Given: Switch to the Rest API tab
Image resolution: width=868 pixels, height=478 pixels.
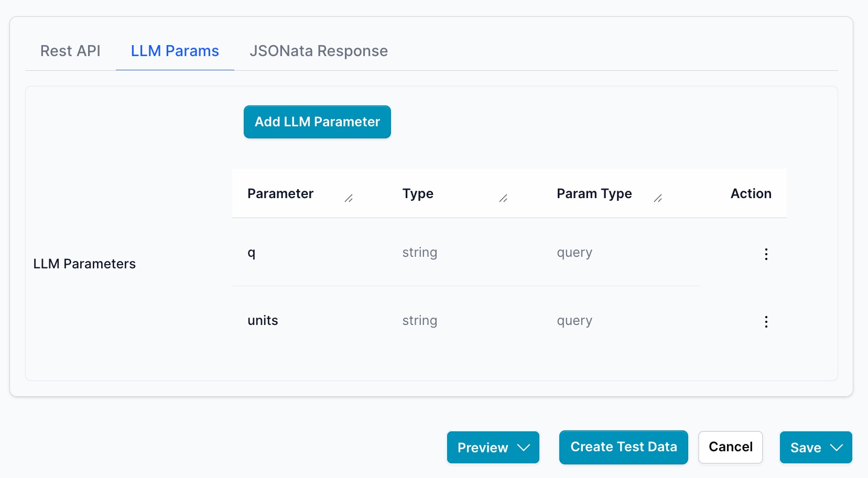Looking at the screenshot, I should coord(70,51).
